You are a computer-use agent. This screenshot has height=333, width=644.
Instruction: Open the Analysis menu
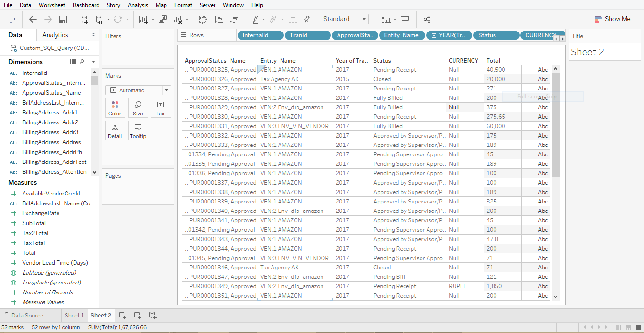(x=138, y=5)
